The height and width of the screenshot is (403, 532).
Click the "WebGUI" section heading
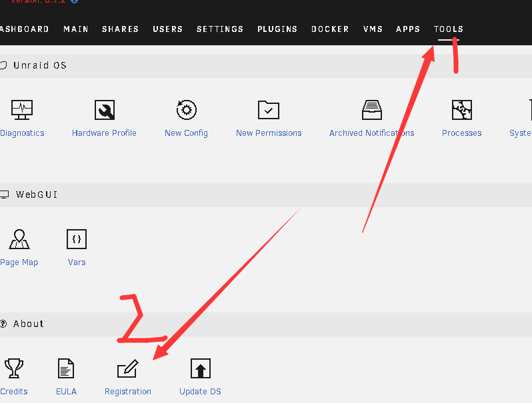(x=37, y=195)
